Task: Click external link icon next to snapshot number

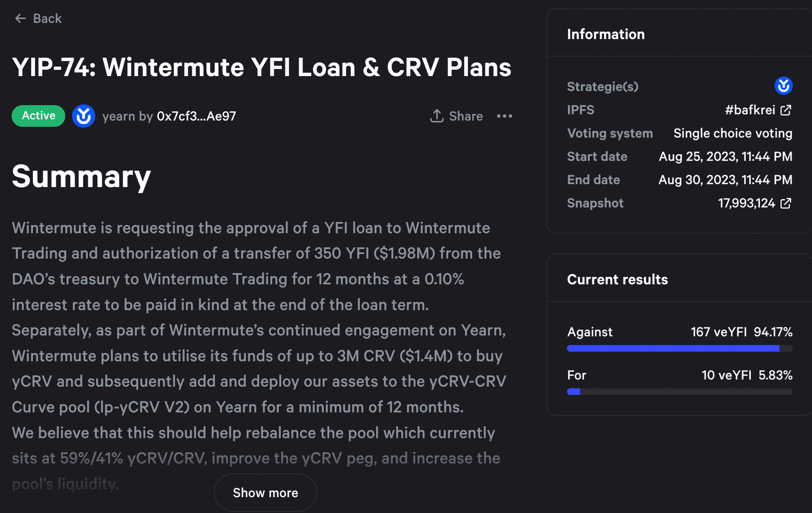Action: [x=786, y=203]
